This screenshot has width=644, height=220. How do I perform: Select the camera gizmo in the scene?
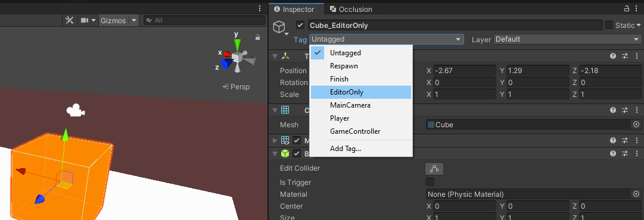(75, 111)
